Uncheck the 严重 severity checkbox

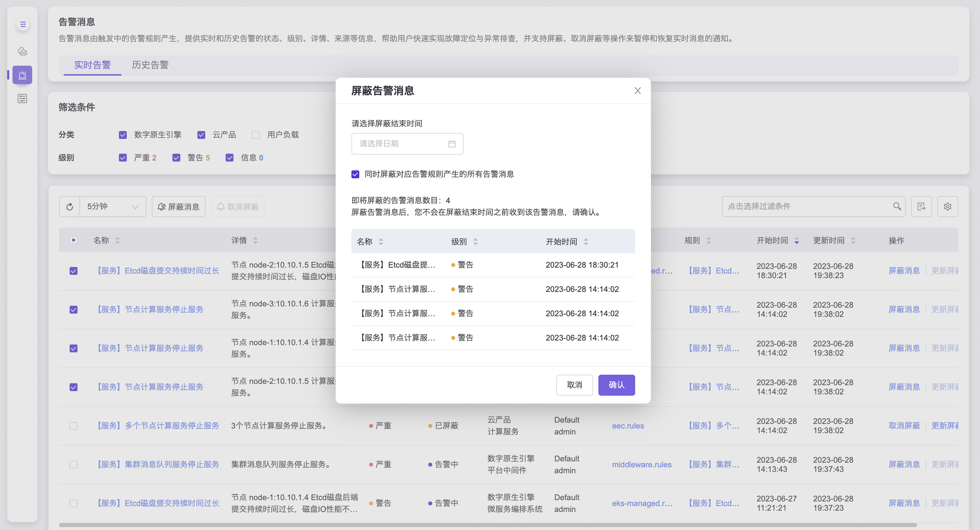click(x=122, y=158)
